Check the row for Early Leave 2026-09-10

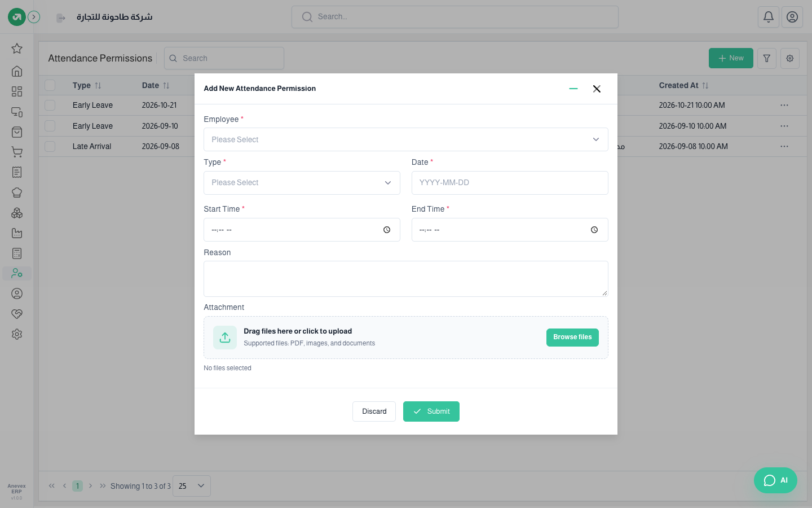(x=50, y=126)
